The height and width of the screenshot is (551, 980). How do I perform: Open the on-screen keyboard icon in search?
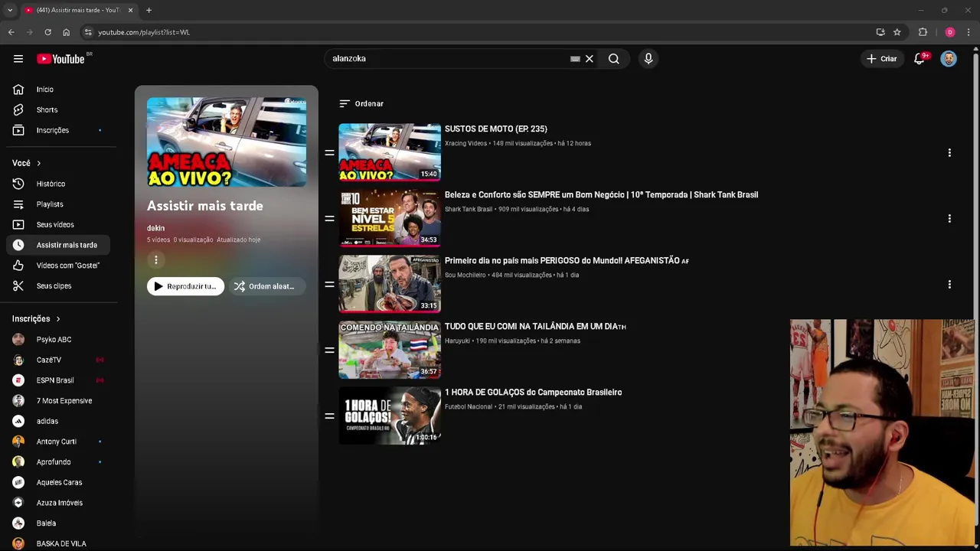click(575, 59)
